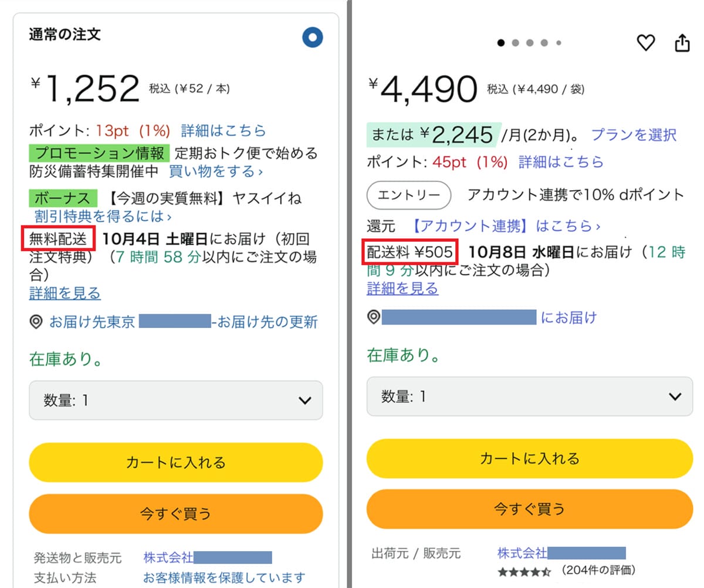The width and height of the screenshot is (704, 588).
Task: Select the 通常の注文 radio button
Action: click(x=313, y=38)
